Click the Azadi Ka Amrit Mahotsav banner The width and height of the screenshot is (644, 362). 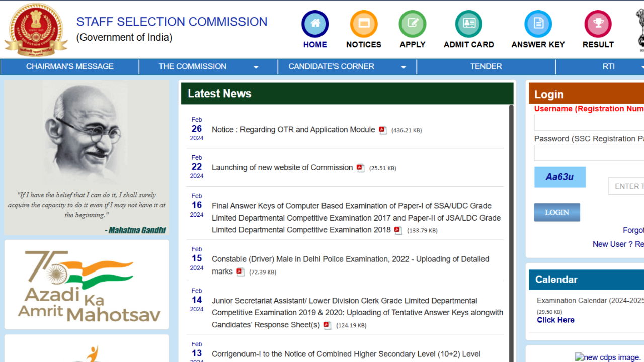(x=87, y=285)
